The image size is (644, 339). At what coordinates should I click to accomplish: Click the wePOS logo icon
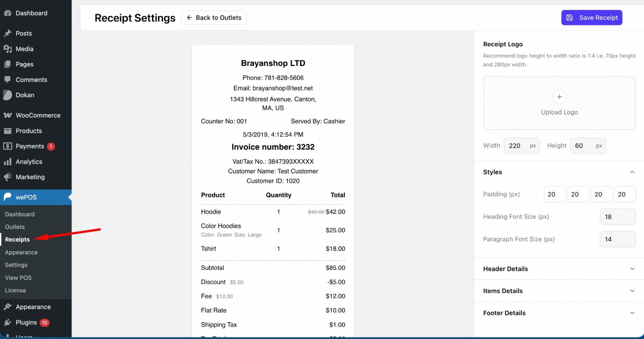pyautogui.click(x=7, y=197)
